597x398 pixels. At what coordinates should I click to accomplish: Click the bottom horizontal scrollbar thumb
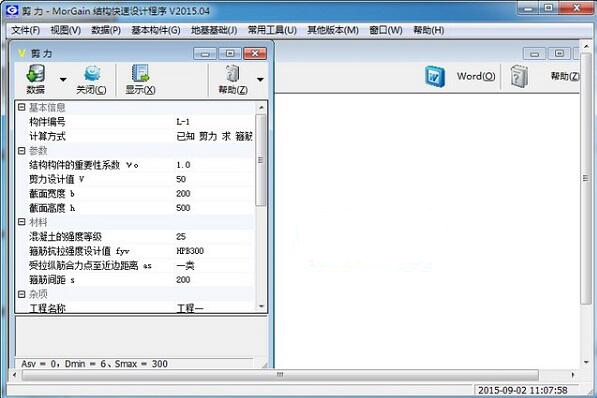280,375
